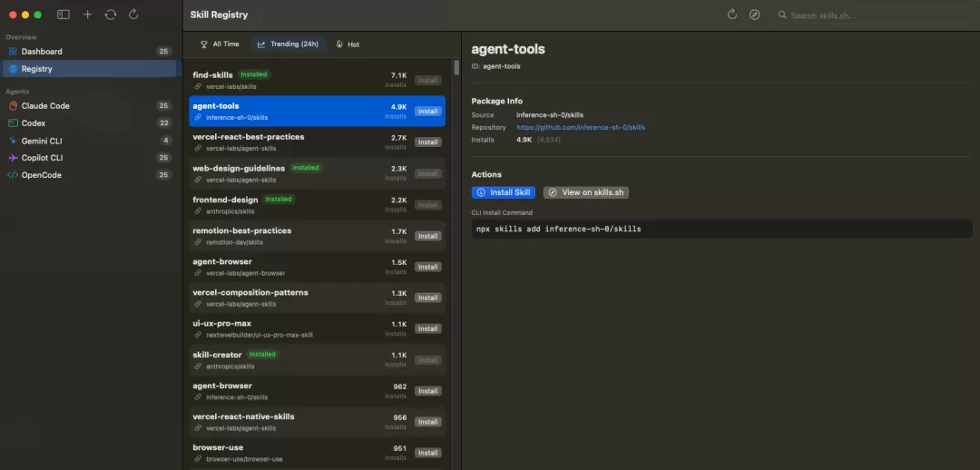The width and height of the screenshot is (980, 470).
Task: Click View on skills.sh button
Action: [585, 192]
